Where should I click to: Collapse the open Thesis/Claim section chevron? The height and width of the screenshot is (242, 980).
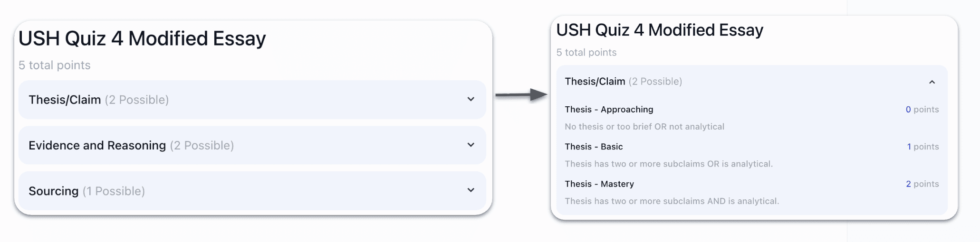tap(932, 82)
